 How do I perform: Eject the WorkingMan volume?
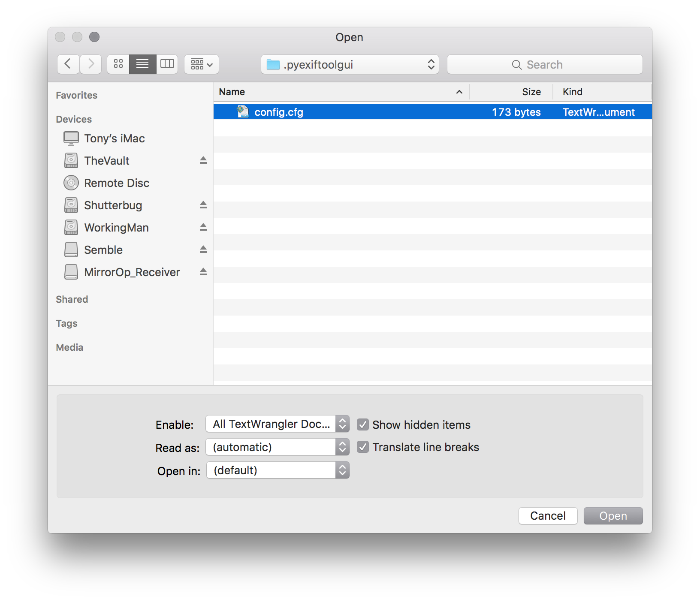(x=203, y=227)
